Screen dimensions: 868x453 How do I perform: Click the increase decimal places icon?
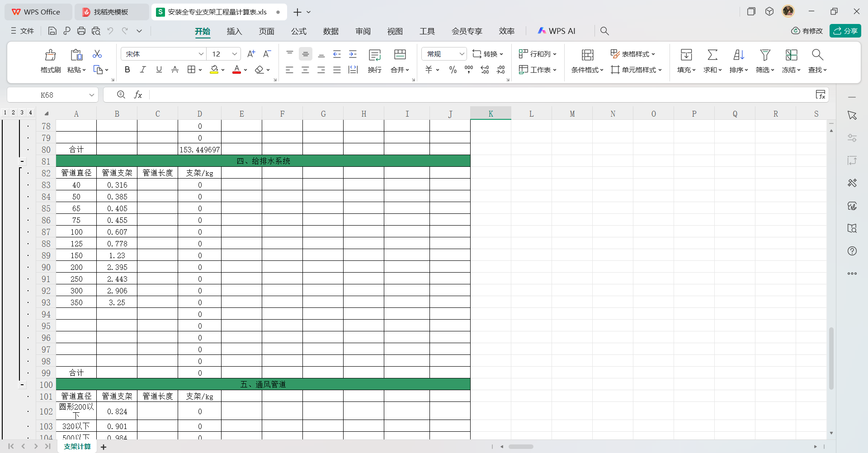485,70
